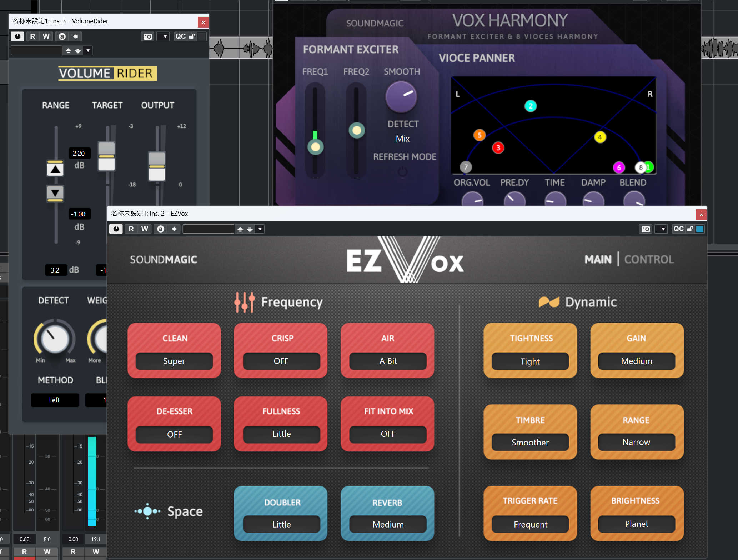Load previous preset in EZVox toolbar
This screenshot has height=560, width=738.
point(240,229)
